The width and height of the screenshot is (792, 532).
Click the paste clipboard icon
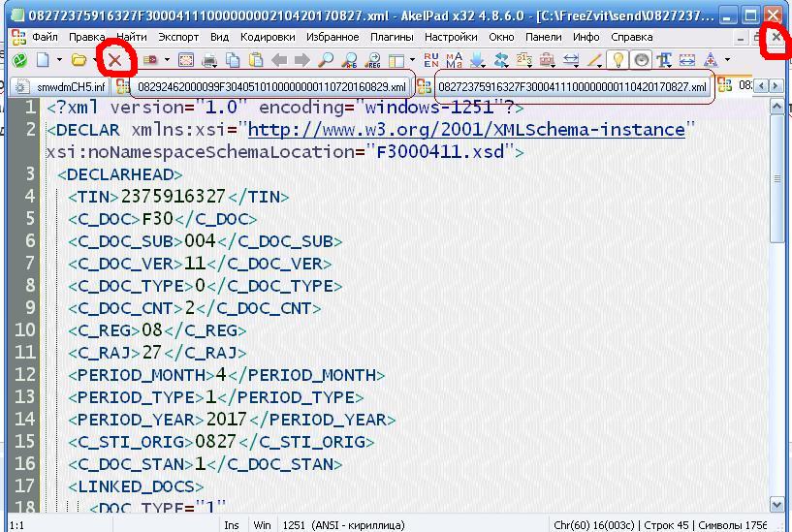[x=255, y=60]
